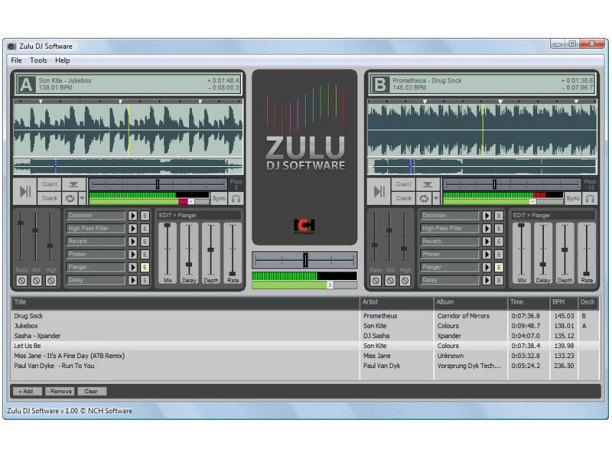
Task: Open the Tools menu
Action: point(38,60)
